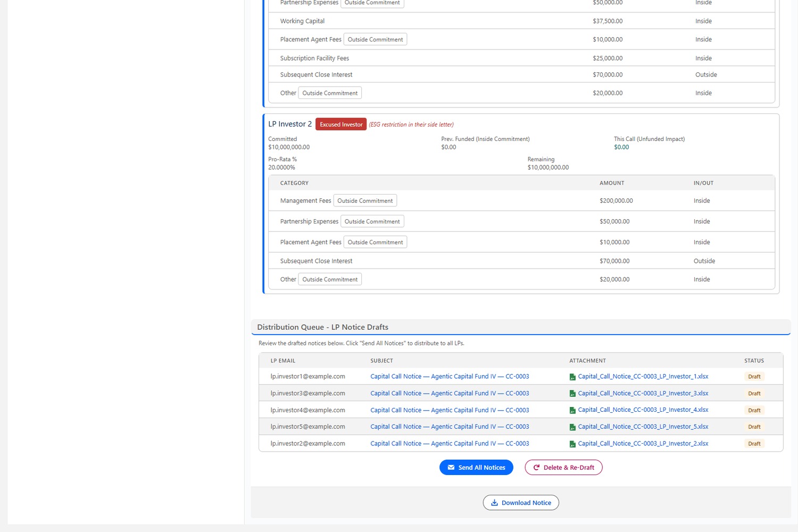
Task: Click the Download Notice button
Action: click(521, 503)
